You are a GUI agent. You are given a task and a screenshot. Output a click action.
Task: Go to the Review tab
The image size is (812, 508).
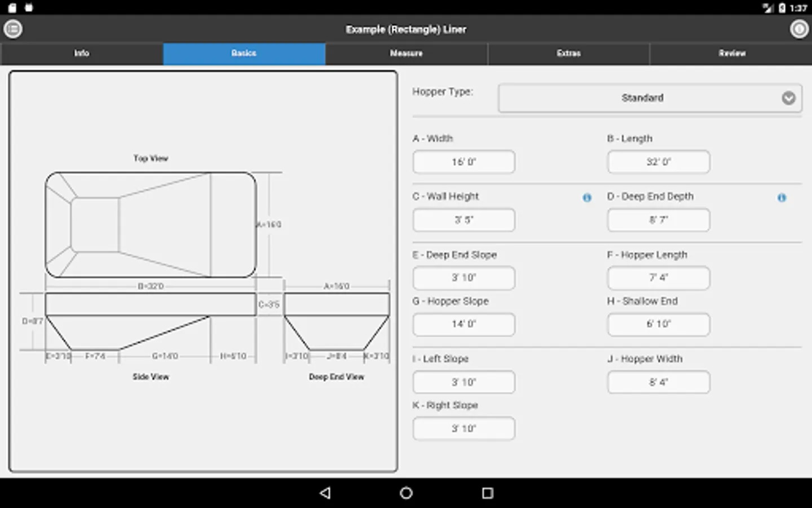pos(731,53)
